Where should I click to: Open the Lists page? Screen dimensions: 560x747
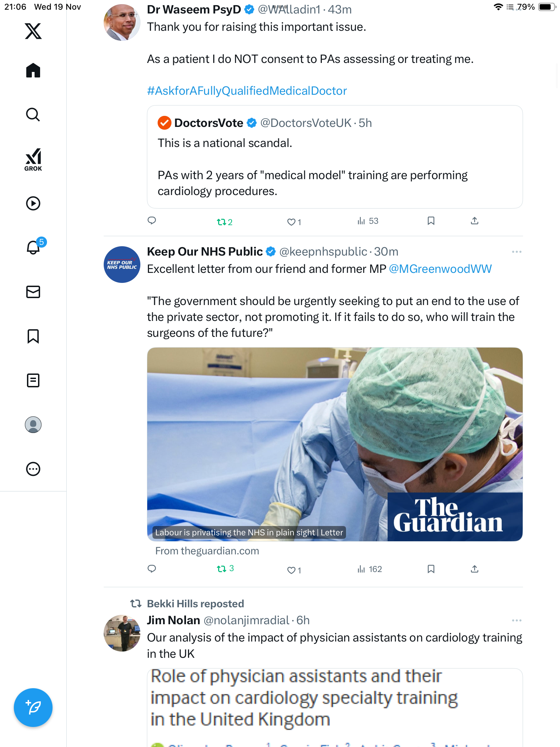pos(33,380)
